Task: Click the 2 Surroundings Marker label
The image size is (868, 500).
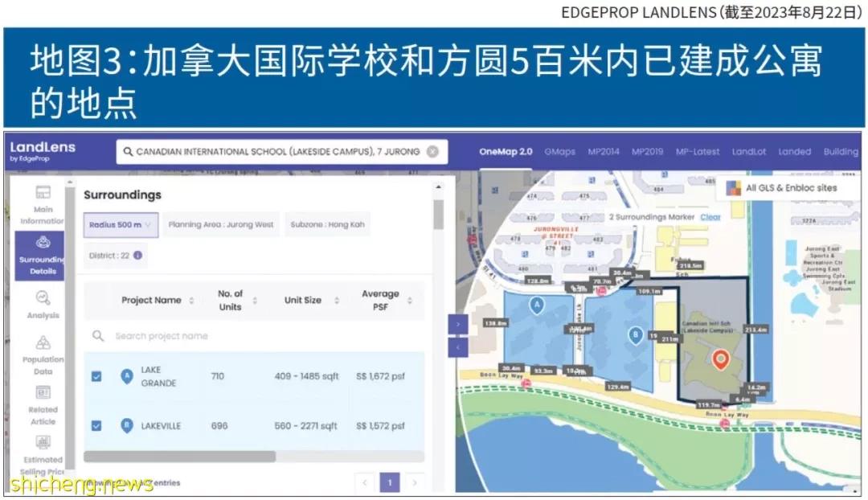Action: click(652, 217)
